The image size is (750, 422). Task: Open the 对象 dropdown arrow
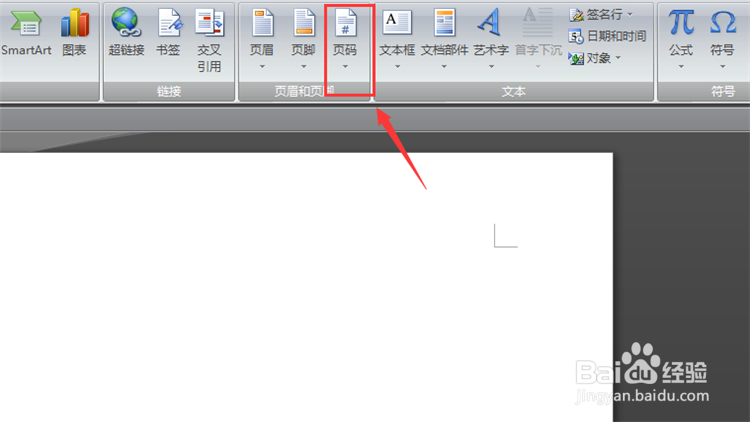click(x=618, y=58)
